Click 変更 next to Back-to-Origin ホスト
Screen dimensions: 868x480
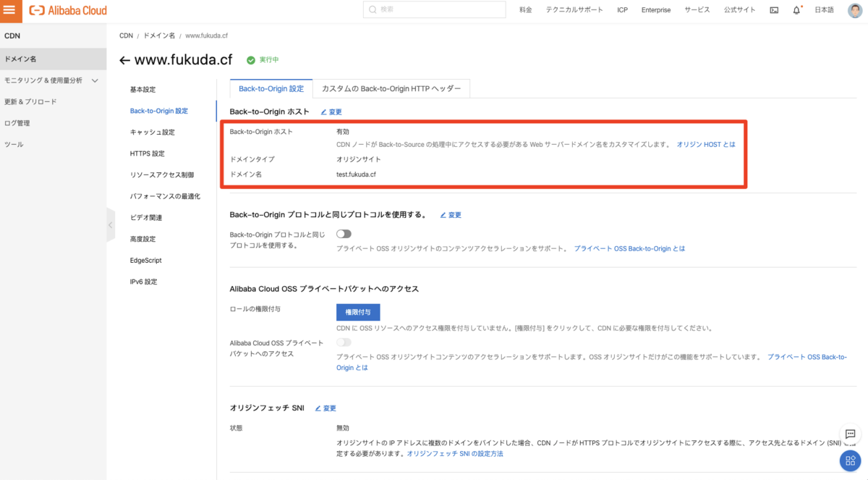pos(331,112)
